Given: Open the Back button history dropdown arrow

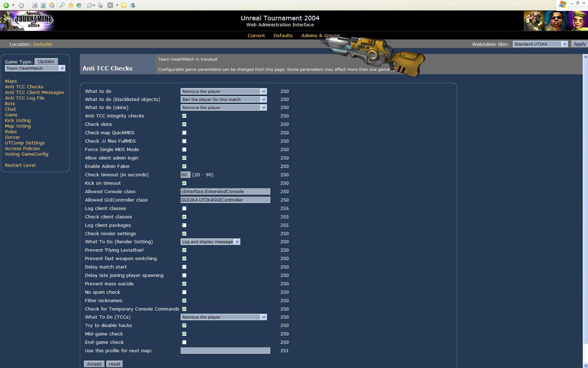Looking at the screenshot, I should (x=13, y=5).
